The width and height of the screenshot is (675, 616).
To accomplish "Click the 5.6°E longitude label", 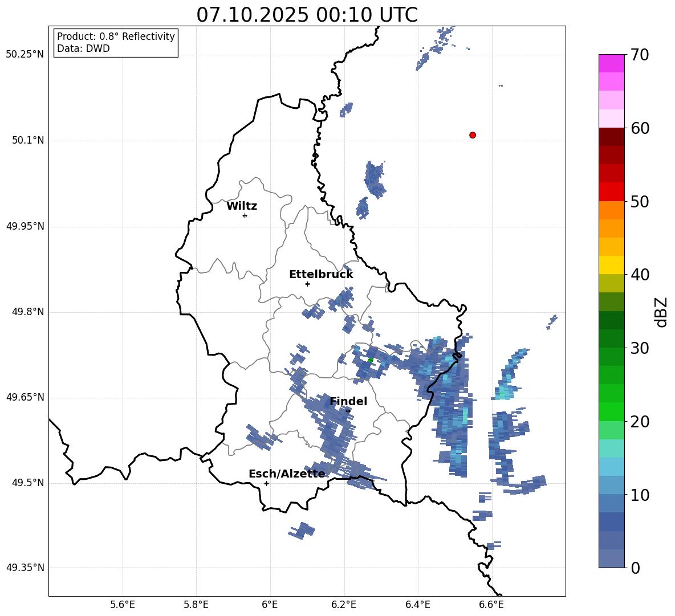I will (123, 605).
